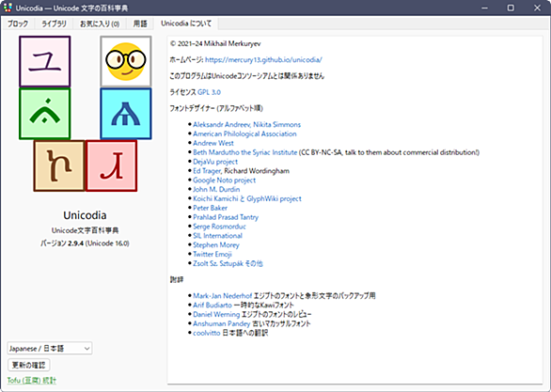Open Aleksandr Andreev, Nikita Simmons link
The width and height of the screenshot is (551, 392).
(x=246, y=124)
